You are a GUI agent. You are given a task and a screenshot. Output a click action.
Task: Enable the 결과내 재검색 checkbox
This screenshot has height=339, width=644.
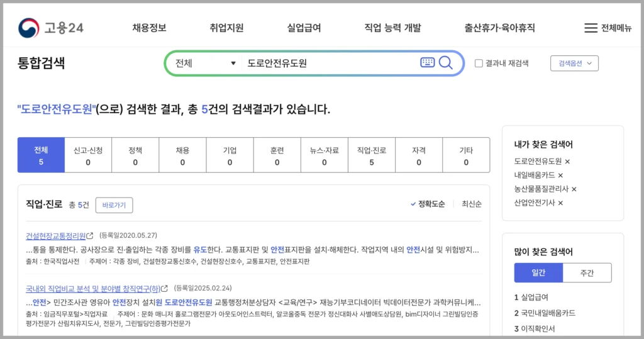tap(479, 63)
